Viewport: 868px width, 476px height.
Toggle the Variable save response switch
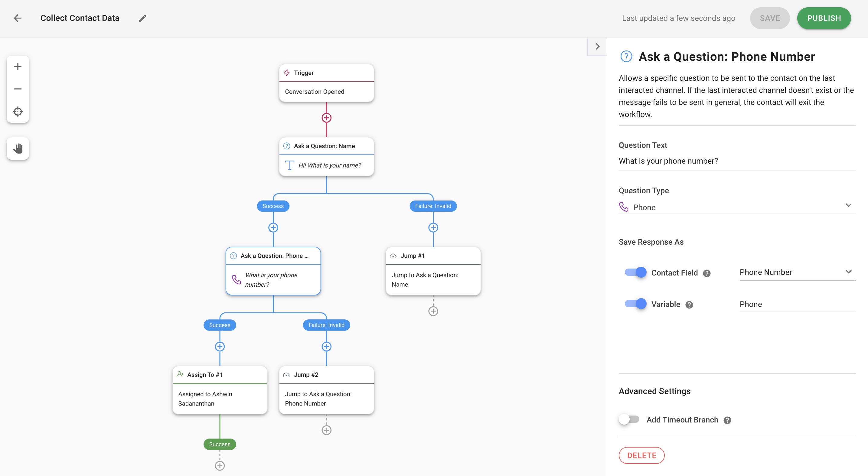coord(635,304)
